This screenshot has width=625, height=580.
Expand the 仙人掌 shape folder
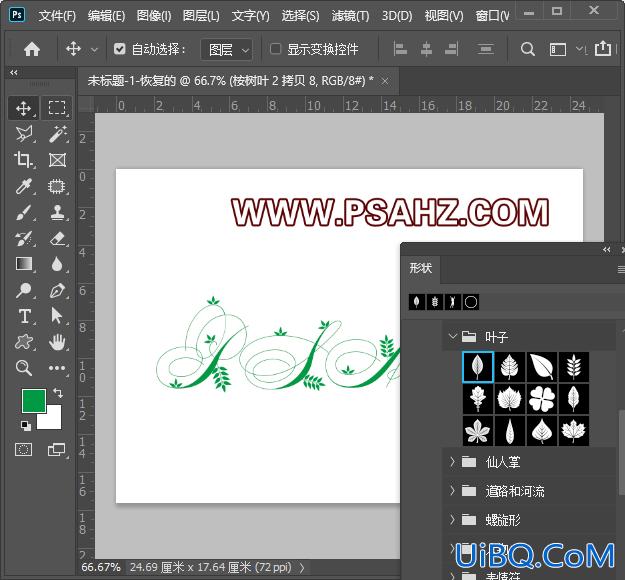point(452,462)
